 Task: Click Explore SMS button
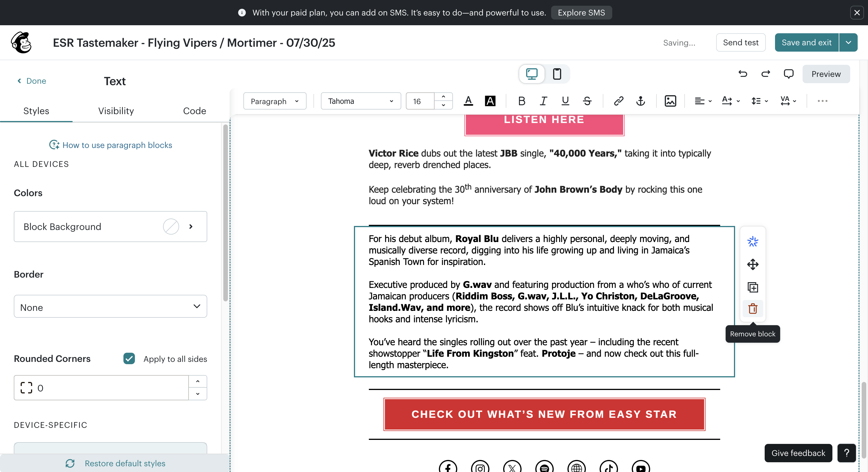coord(581,12)
